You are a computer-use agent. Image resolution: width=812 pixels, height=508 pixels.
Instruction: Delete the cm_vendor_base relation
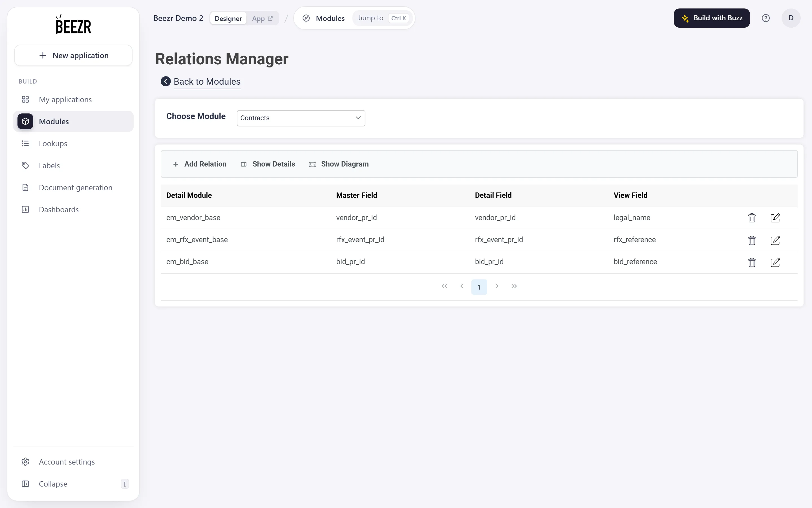[x=752, y=218]
